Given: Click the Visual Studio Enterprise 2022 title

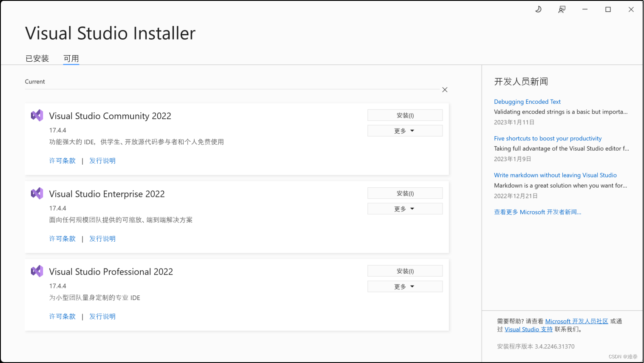Looking at the screenshot, I should click(x=107, y=194).
